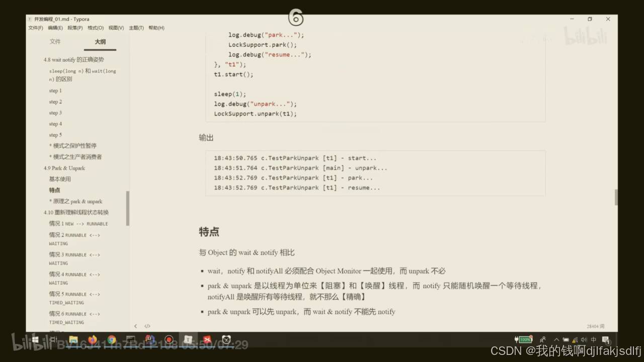Click the red screen recorder icon in taskbar

click(x=169, y=339)
